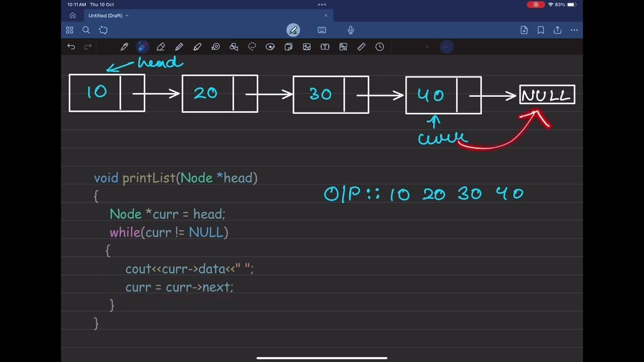This screenshot has height=362, width=644.
Task: Tap the handwritten 'head' label
Action: tap(160, 62)
